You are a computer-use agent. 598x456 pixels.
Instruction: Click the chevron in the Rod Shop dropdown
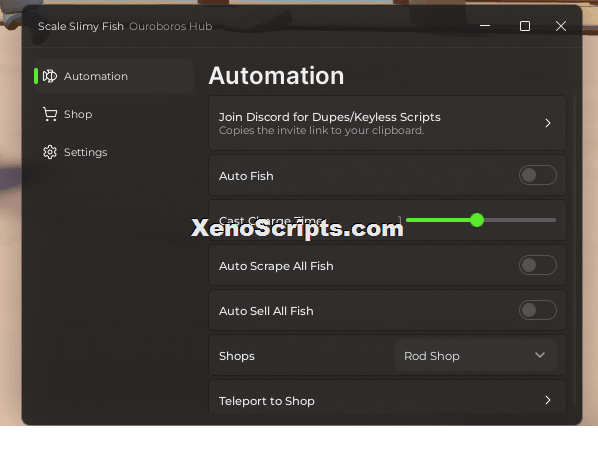[540, 355]
